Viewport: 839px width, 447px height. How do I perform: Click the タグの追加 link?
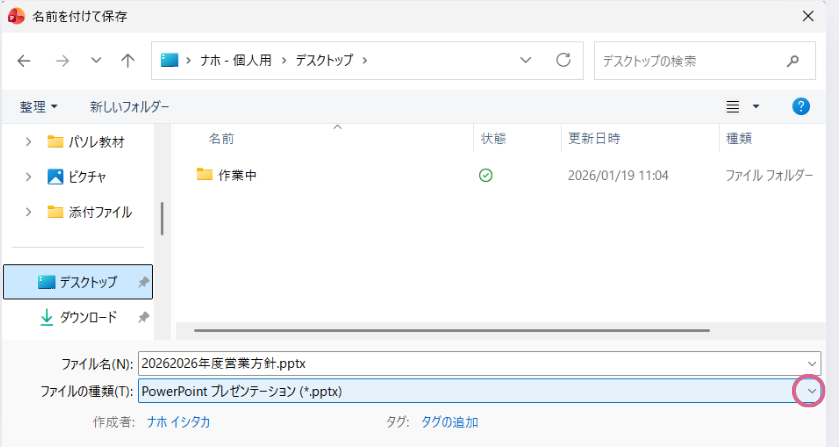449,422
